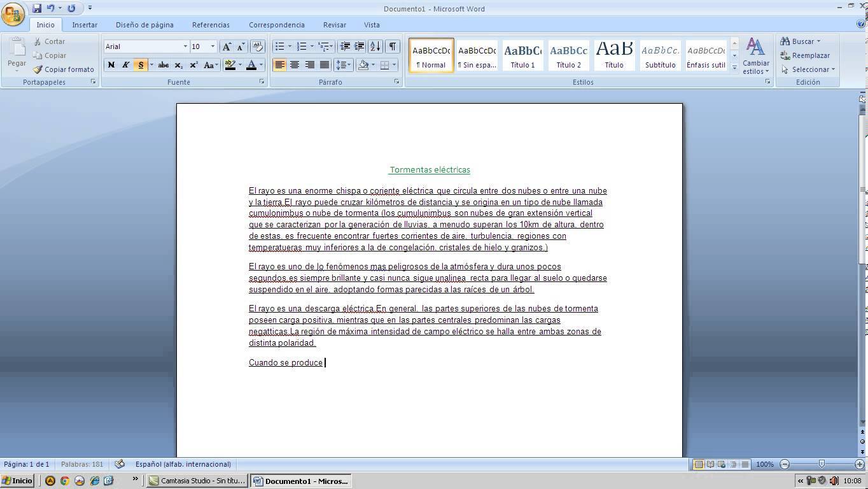Click the Reemplazar button

pos(806,55)
